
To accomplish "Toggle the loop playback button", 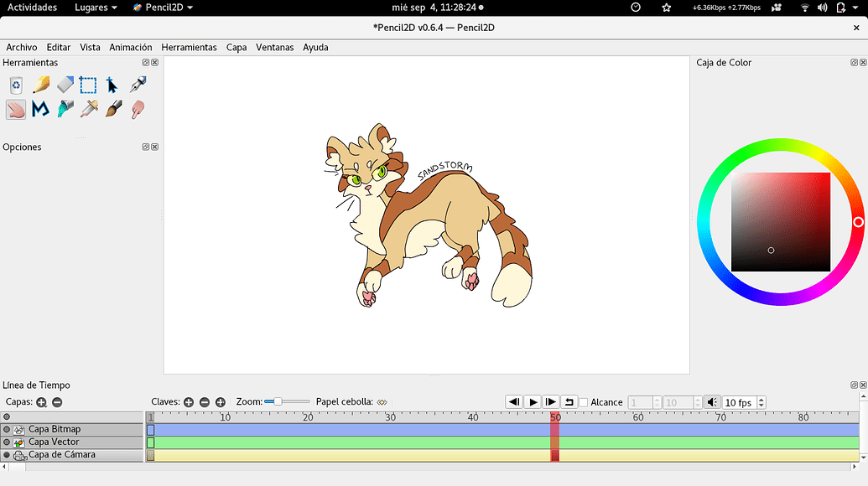I will point(569,402).
